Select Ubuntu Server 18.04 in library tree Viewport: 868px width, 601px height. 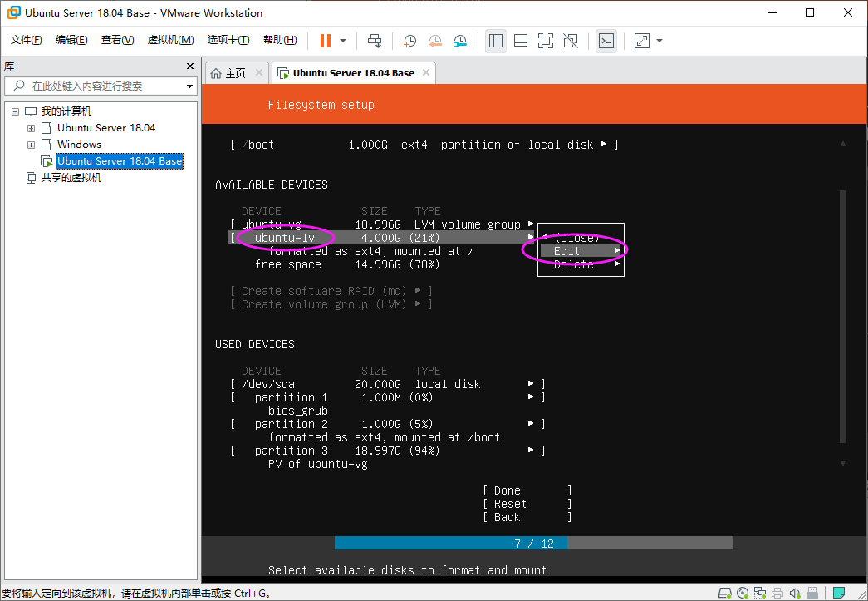coord(105,128)
